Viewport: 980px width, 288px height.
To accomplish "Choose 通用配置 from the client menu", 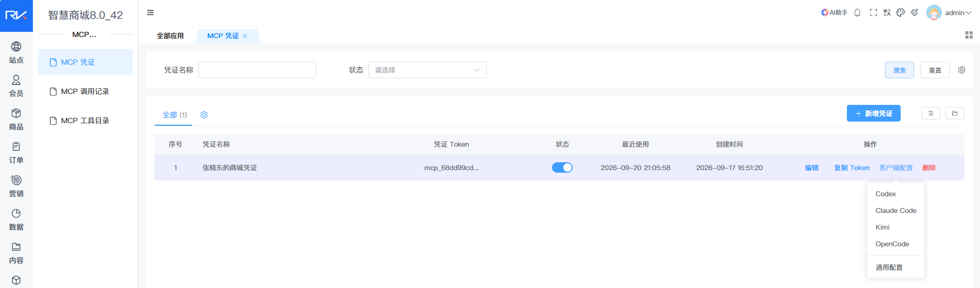I will coord(896,267).
